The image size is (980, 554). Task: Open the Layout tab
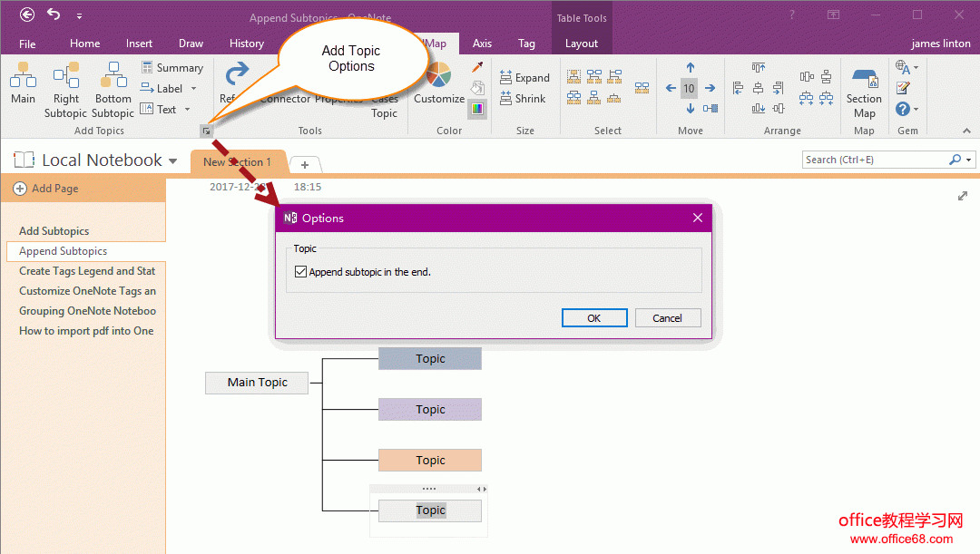(x=581, y=44)
